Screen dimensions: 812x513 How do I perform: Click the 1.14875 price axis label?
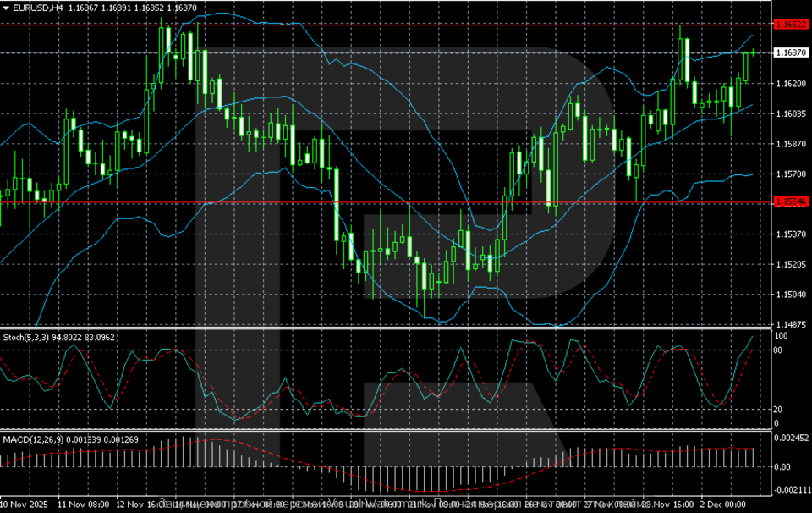pyautogui.click(x=791, y=324)
